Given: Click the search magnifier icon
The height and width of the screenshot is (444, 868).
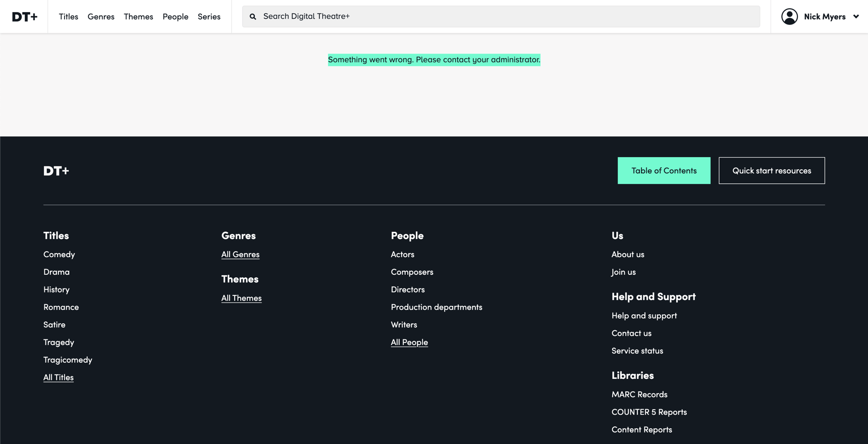Looking at the screenshot, I should 253,17.
